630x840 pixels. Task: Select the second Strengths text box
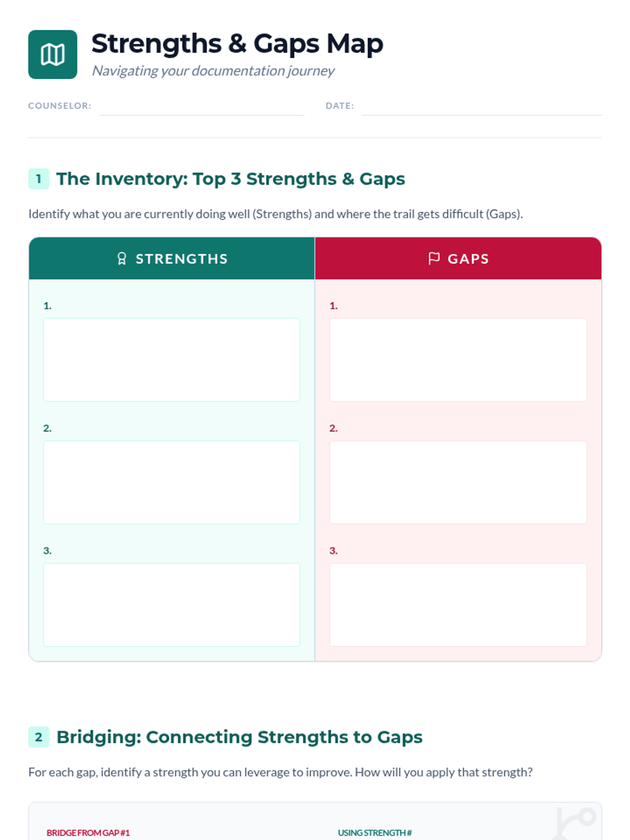pos(172,482)
